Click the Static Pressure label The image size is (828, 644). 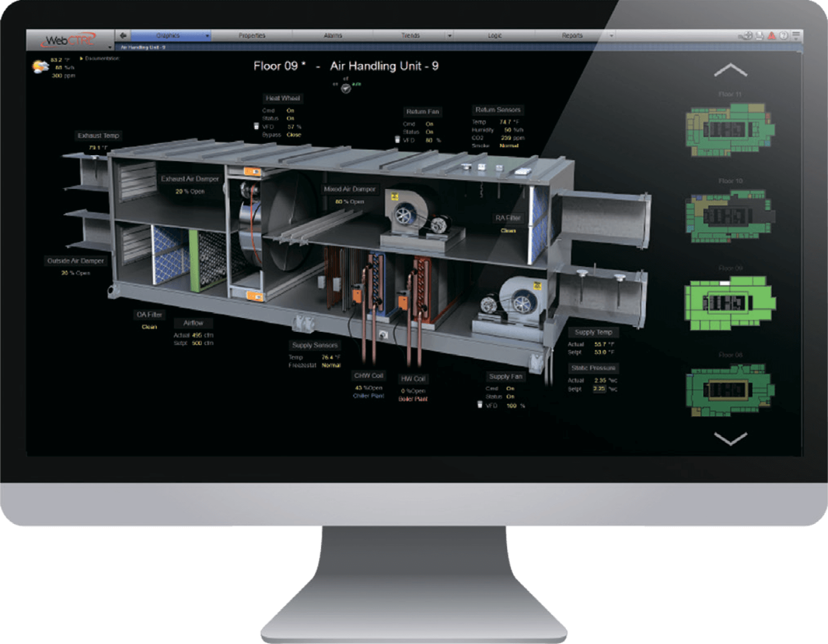[x=593, y=368]
